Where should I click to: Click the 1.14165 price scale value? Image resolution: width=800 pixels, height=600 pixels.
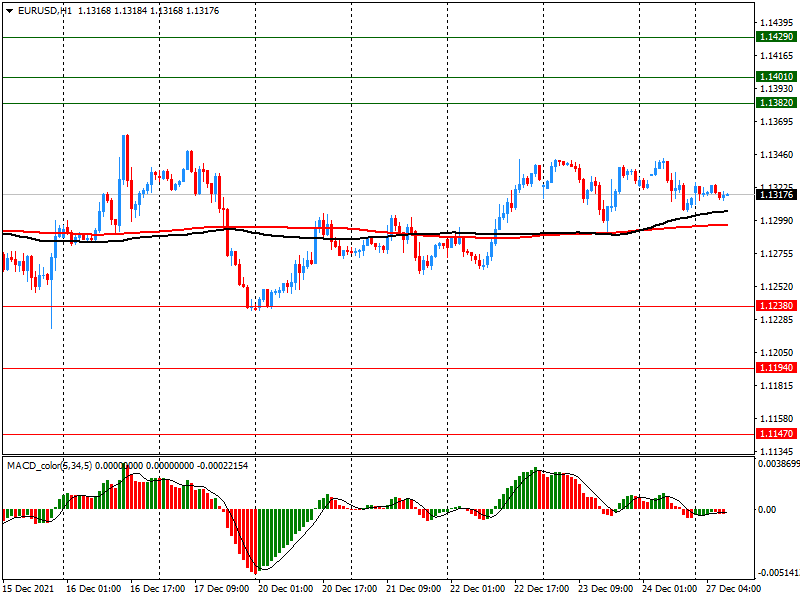point(777,56)
